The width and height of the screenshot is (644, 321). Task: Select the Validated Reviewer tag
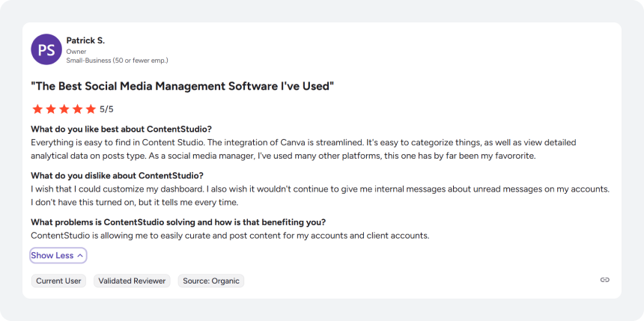click(132, 281)
